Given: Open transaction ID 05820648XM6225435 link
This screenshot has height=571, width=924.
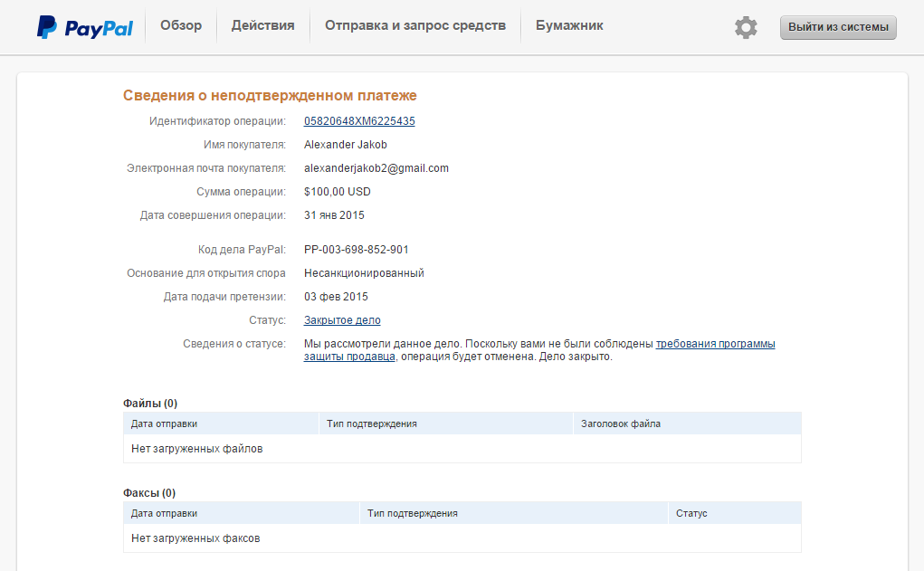Looking at the screenshot, I should [x=359, y=120].
